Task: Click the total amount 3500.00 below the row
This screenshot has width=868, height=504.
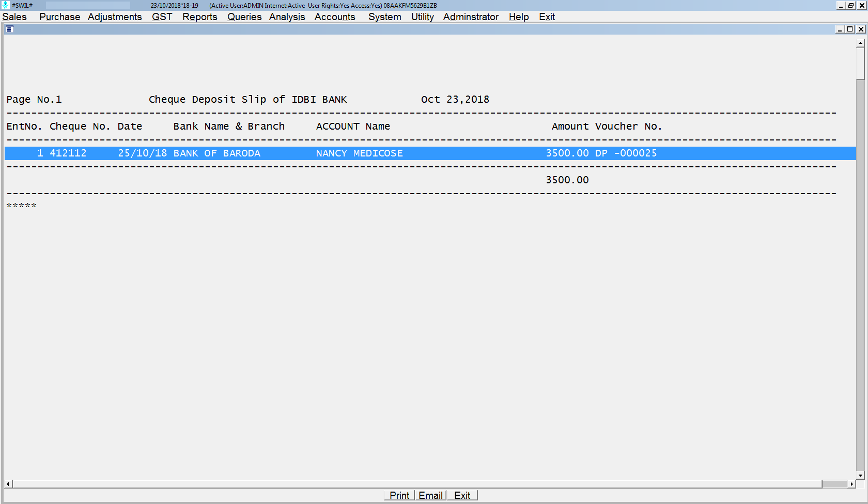Action: tap(567, 180)
